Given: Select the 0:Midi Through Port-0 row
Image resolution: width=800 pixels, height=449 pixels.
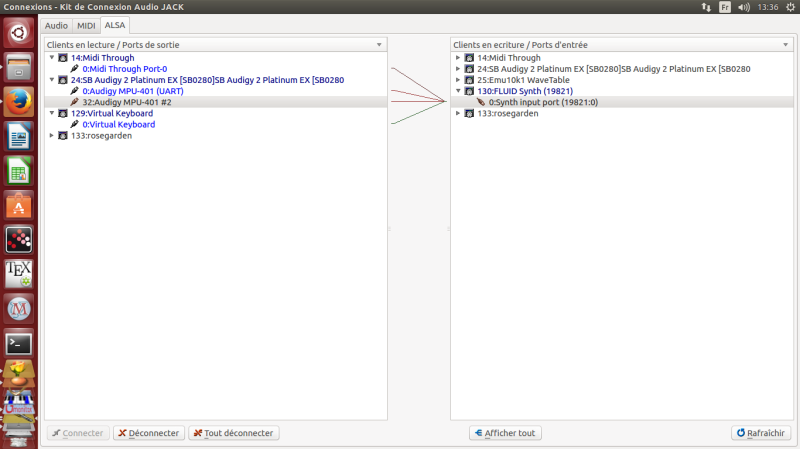Looking at the screenshot, I should 216,69.
